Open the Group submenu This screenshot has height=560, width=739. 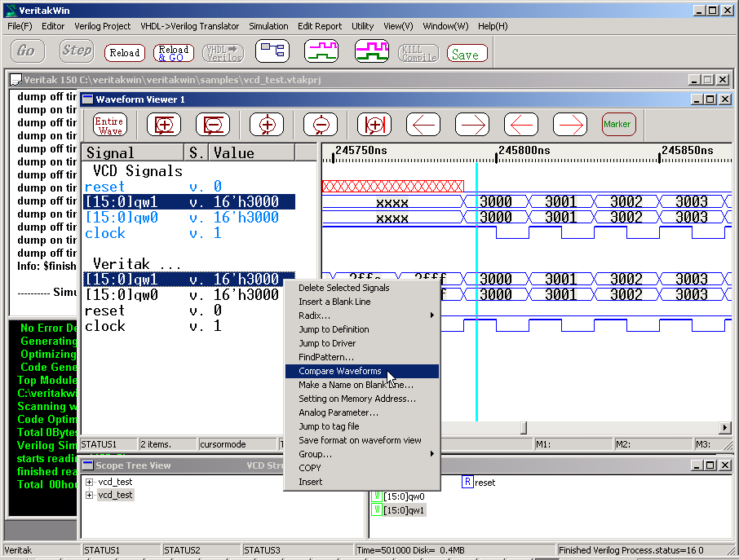point(362,454)
